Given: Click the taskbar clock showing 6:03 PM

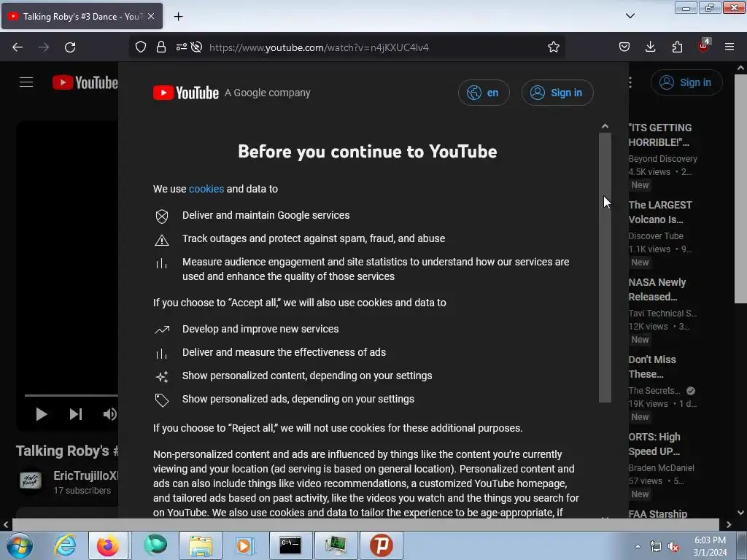Looking at the screenshot, I should tap(710, 546).
